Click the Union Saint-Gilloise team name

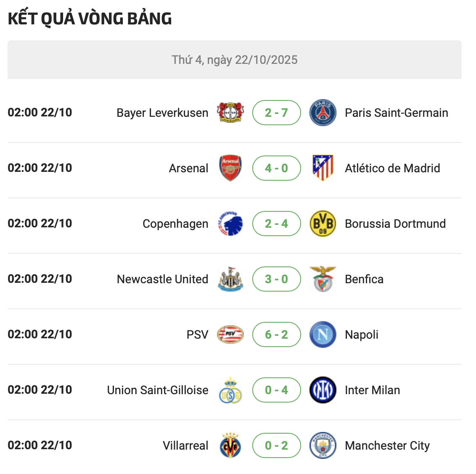[158, 390]
